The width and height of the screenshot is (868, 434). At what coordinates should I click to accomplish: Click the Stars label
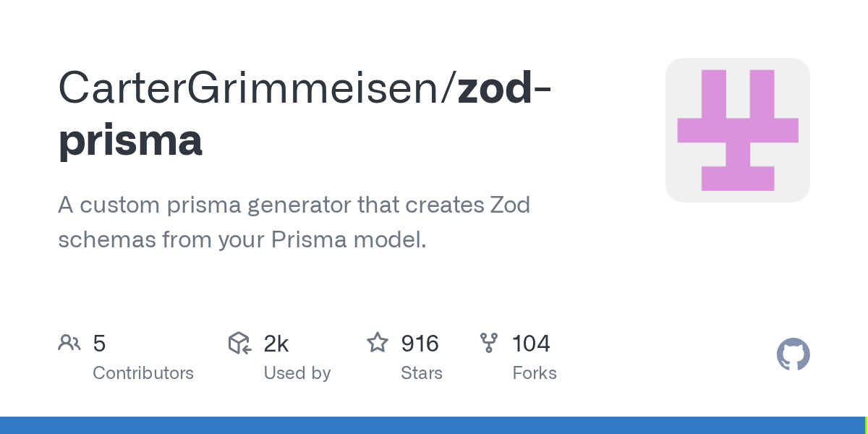click(x=421, y=373)
